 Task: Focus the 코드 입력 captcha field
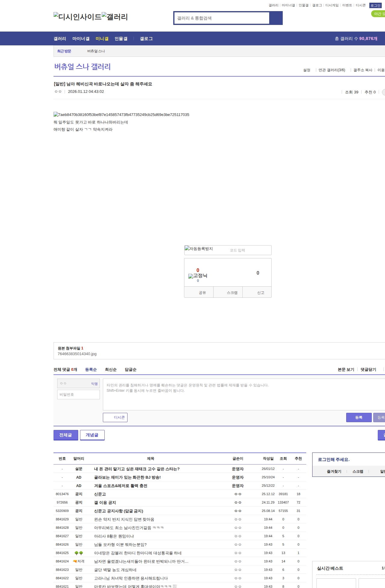(x=249, y=250)
